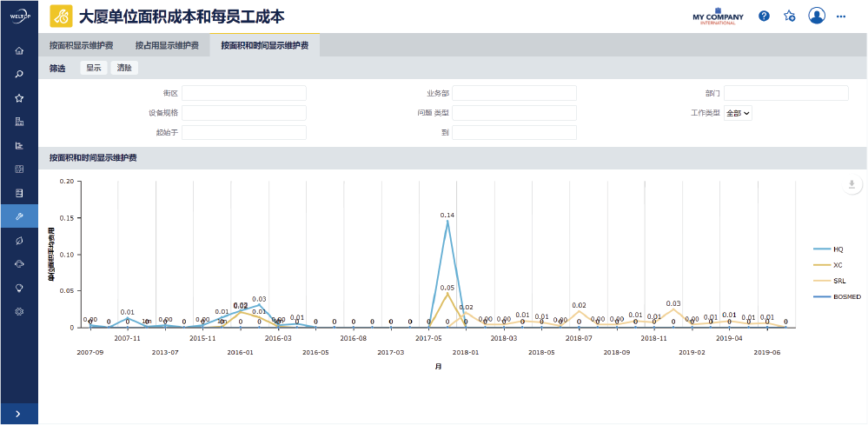The height and width of the screenshot is (425, 868).
Task: Open the bar chart icon in sidebar
Action: click(x=19, y=145)
